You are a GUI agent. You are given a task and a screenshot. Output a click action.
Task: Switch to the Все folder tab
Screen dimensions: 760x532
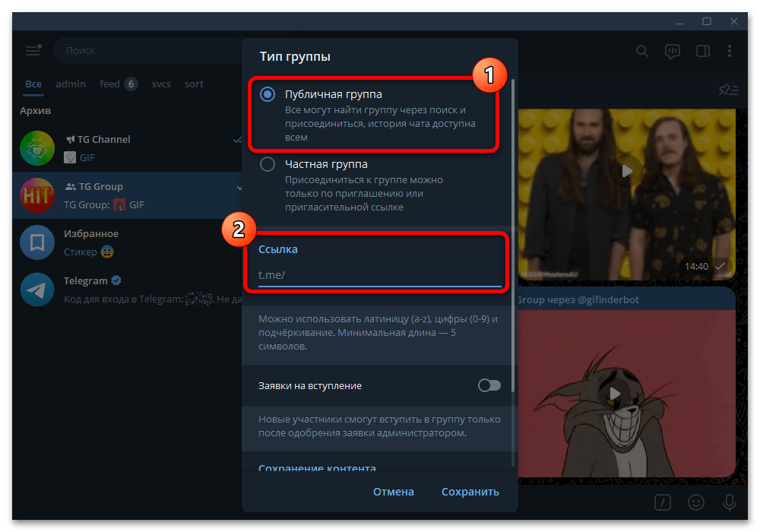(33, 84)
